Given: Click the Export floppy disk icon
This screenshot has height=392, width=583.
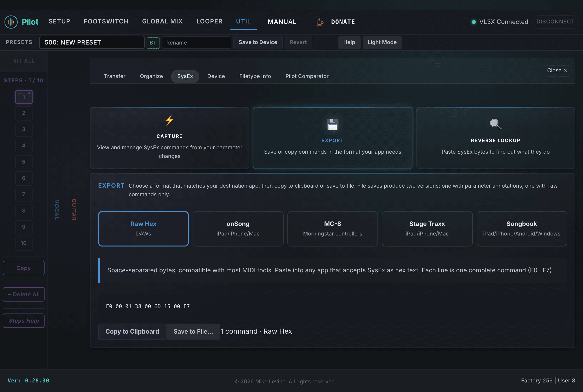Looking at the screenshot, I should pyautogui.click(x=332, y=124).
